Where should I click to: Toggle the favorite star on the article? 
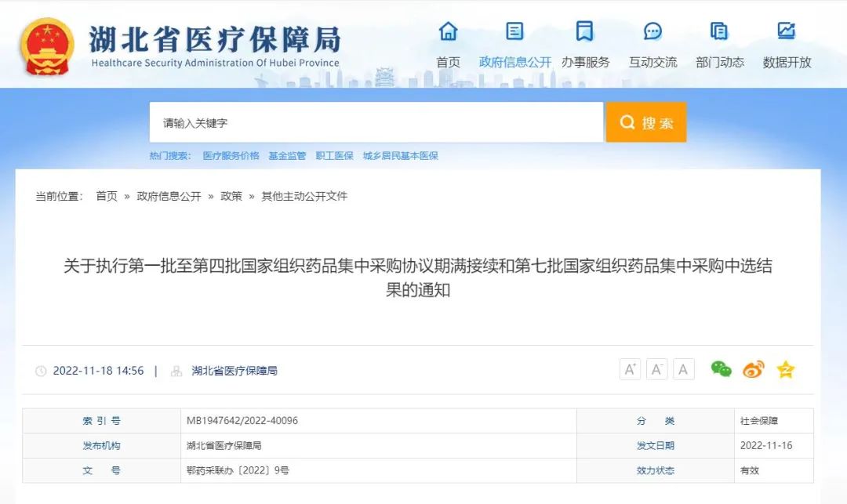[784, 369]
